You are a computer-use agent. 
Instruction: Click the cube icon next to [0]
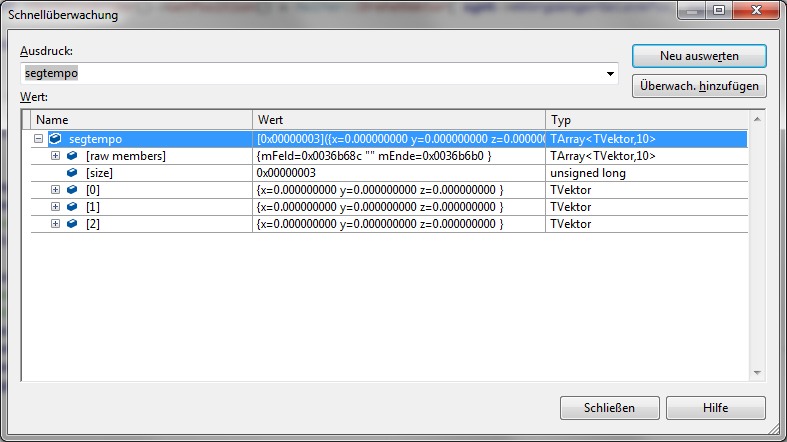pyautogui.click(x=72, y=190)
